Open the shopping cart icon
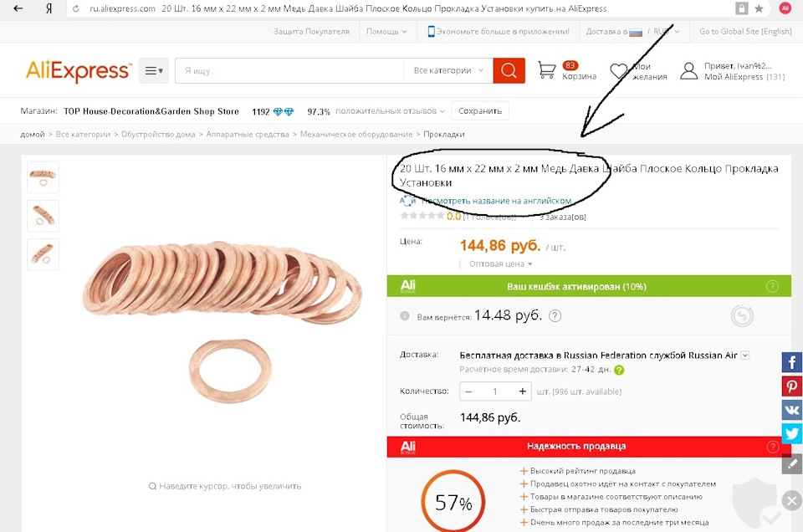The width and height of the screenshot is (803, 532). (x=547, y=70)
